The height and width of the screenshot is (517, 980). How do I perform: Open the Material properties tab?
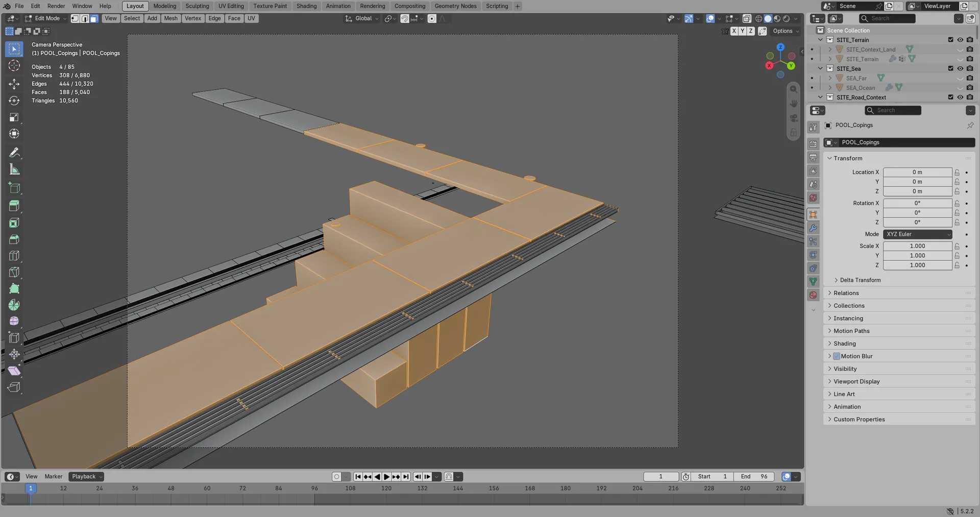coord(813,295)
